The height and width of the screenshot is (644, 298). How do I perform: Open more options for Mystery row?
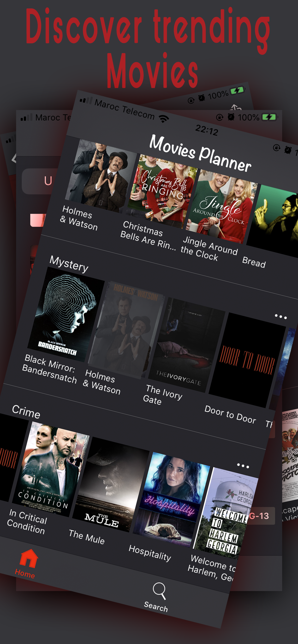coord(281,317)
